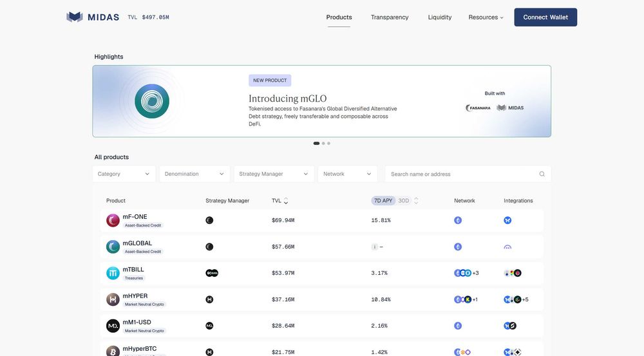The height and width of the screenshot is (356, 644).
Task: Click the 3.17% APY value
Action: [x=379, y=273]
